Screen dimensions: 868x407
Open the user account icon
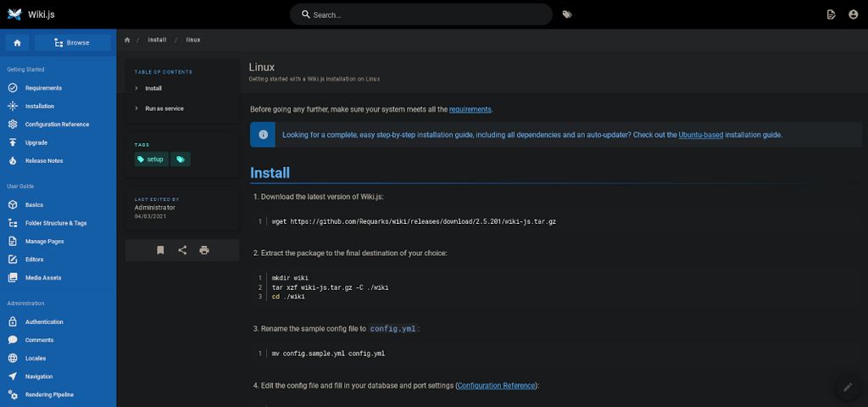[x=853, y=14]
